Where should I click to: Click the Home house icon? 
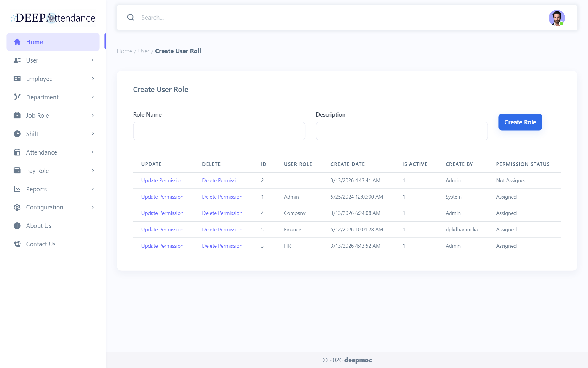coord(17,42)
